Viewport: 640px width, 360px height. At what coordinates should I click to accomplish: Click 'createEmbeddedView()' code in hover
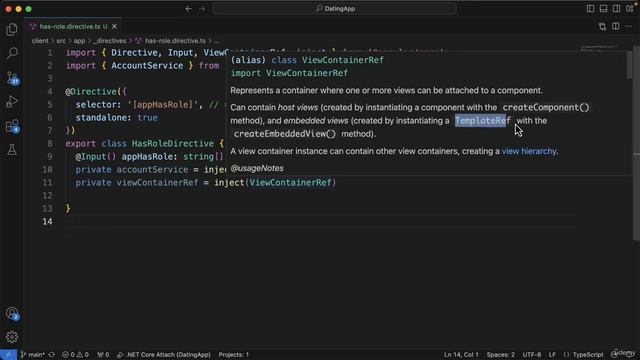point(284,134)
